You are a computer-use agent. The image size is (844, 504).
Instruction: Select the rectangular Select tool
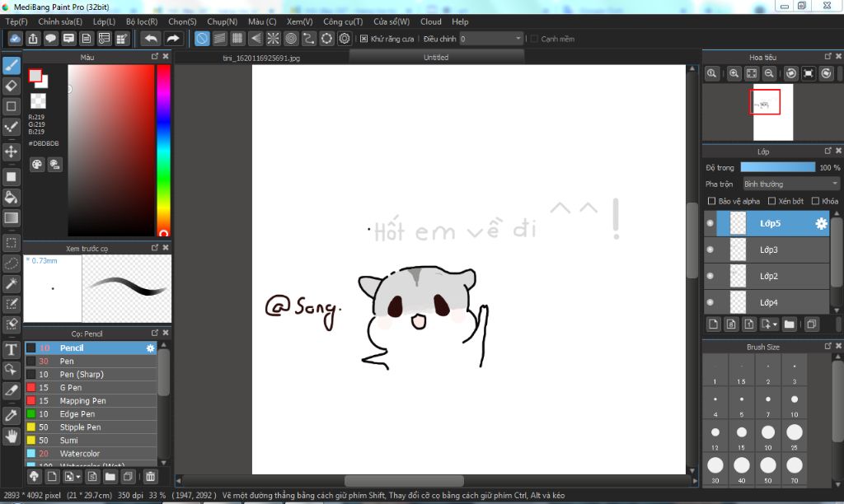point(12,243)
